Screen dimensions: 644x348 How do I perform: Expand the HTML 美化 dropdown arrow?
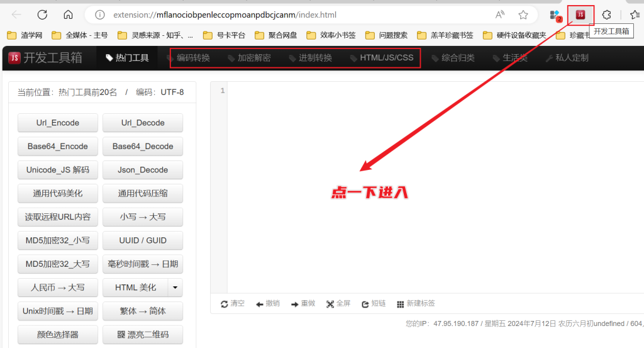point(175,288)
